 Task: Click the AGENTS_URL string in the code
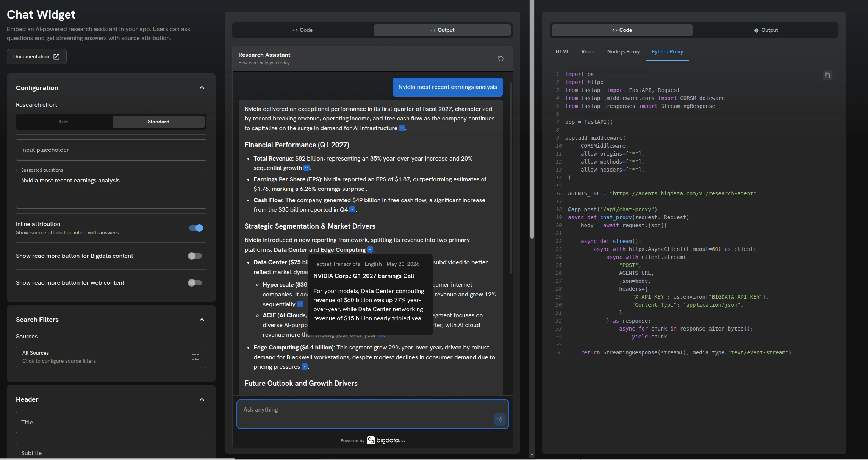point(683,193)
